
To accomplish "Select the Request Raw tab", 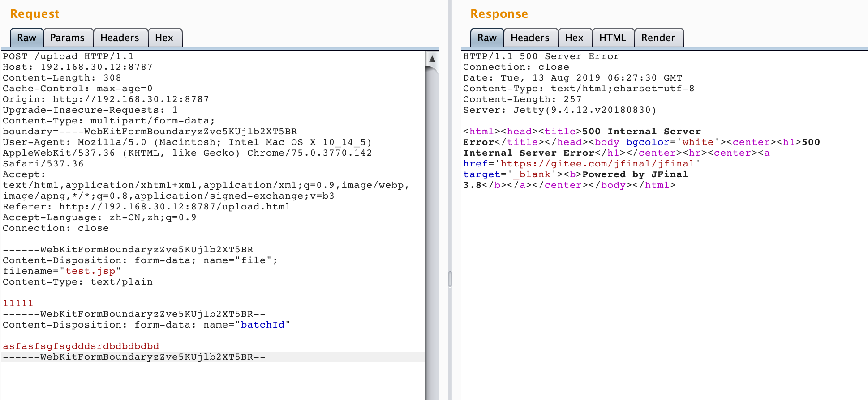I will tap(27, 38).
